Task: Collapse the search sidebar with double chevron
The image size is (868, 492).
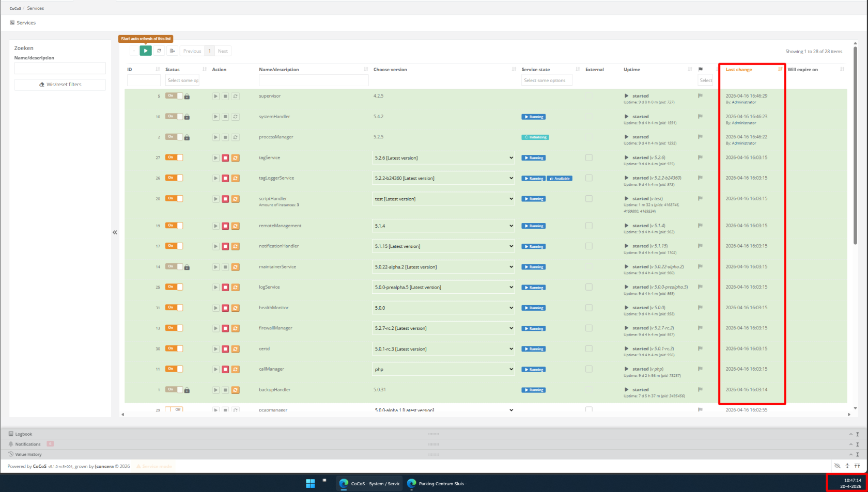Action: pos(115,232)
